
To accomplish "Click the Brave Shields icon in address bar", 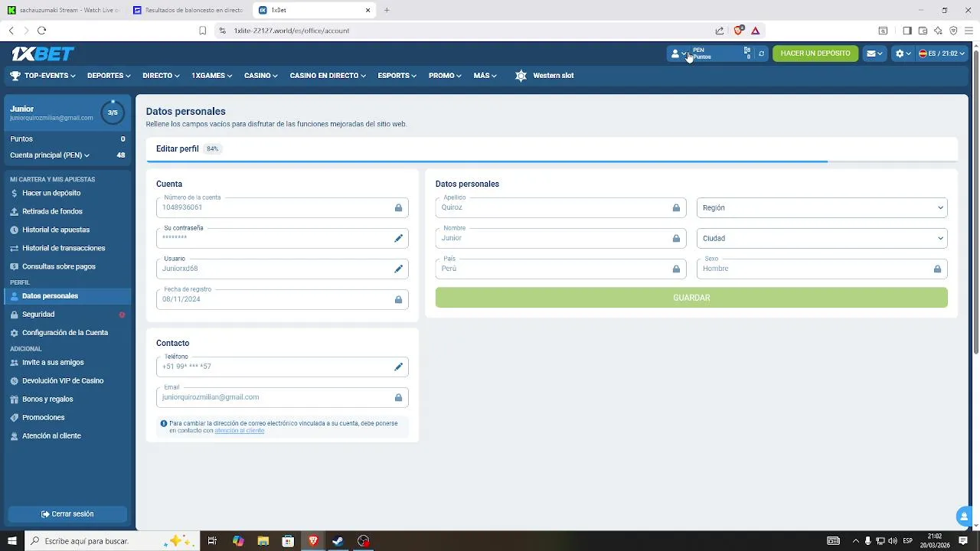I will 738,31.
